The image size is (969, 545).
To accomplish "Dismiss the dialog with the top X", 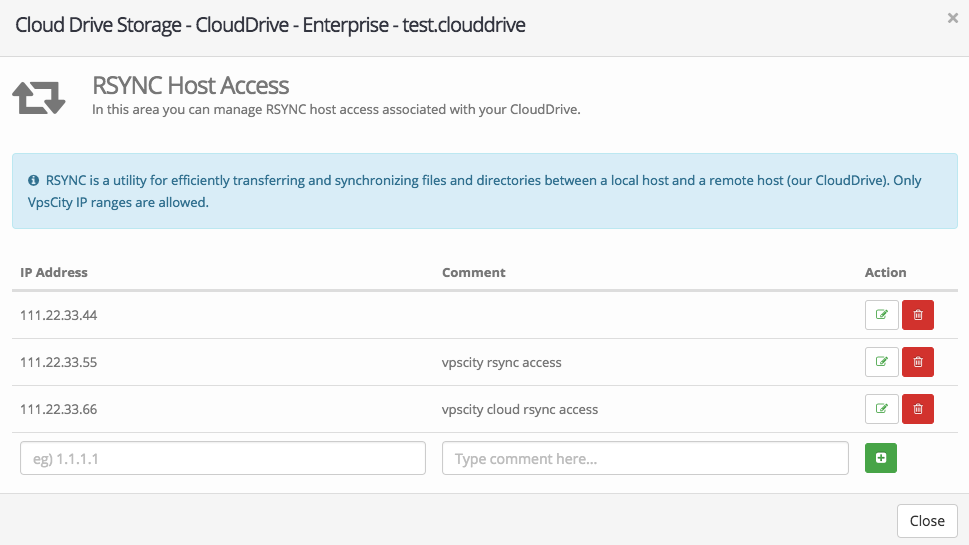I will (952, 18).
